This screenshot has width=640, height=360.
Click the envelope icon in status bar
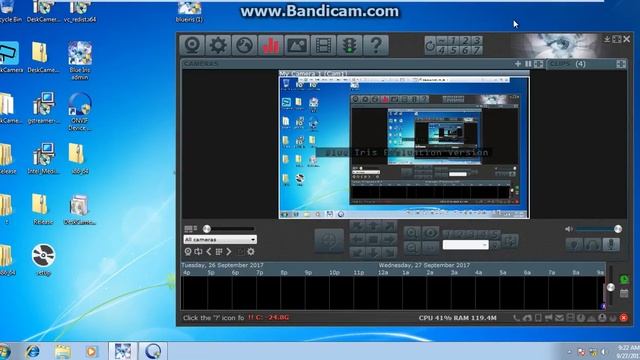(559, 318)
